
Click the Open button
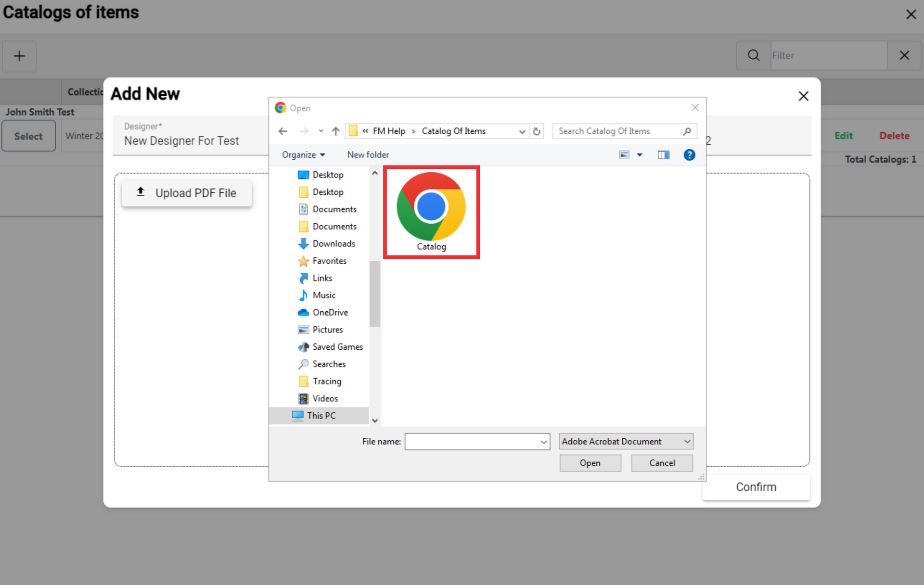click(x=590, y=463)
